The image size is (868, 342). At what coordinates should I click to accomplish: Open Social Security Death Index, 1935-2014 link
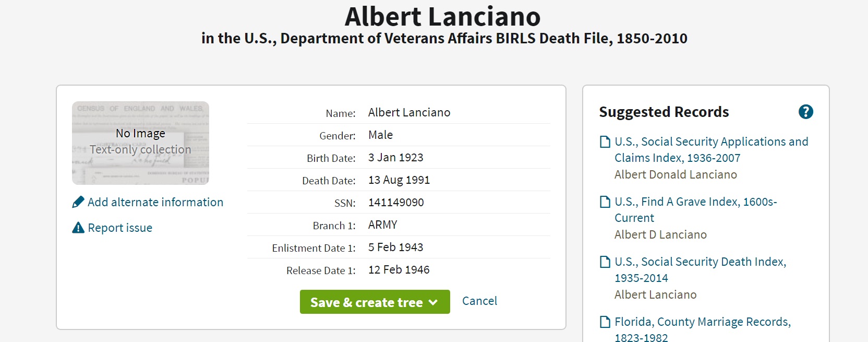point(700,269)
